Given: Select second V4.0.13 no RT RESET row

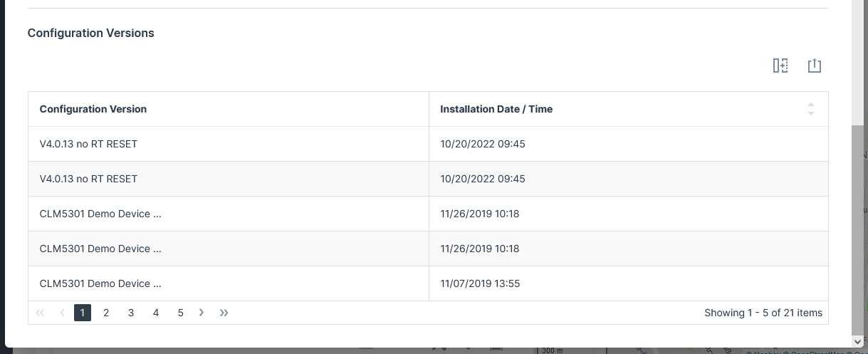Looking at the screenshot, I should pyautogui.click(x=88, y=179).
